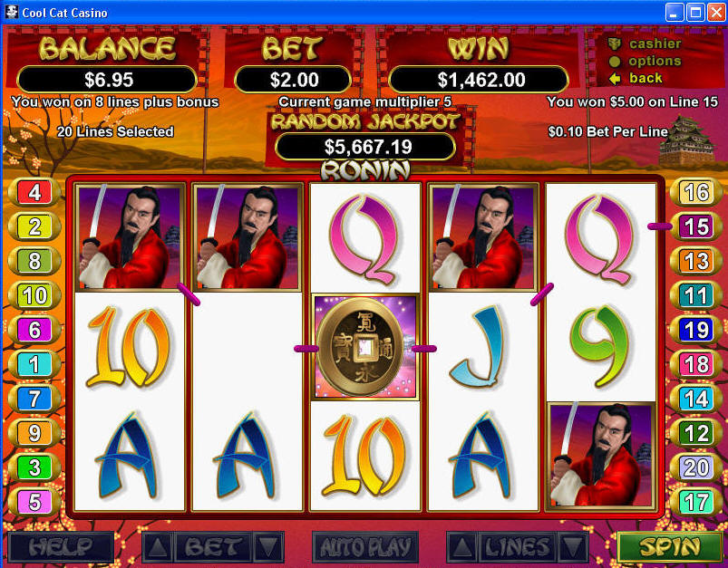Image resolution: width=728 pixels, height=568 pixels.
Task: Click payline indicator 10
Action: tap(34, 295)
